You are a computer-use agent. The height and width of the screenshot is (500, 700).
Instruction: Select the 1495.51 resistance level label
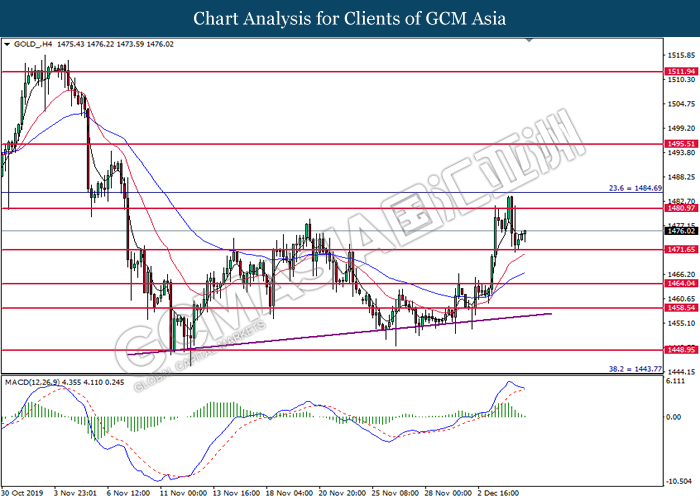[681, 144]
